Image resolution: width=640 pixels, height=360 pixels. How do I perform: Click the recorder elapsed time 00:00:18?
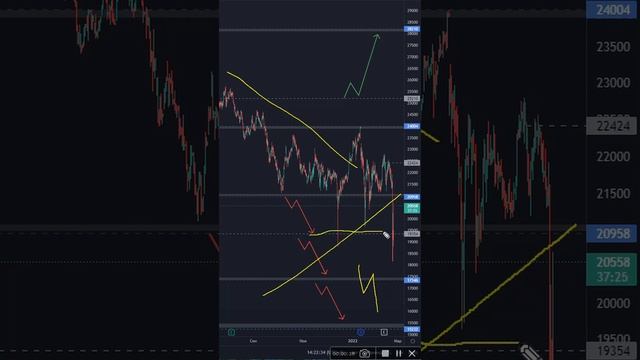tap(344, 354)
